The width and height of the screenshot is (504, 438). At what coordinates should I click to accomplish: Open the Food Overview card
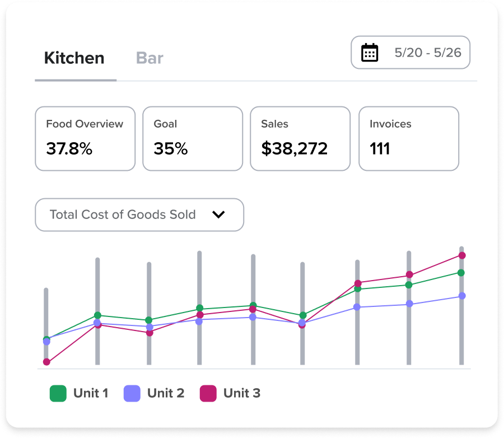(x=85, y=138)
